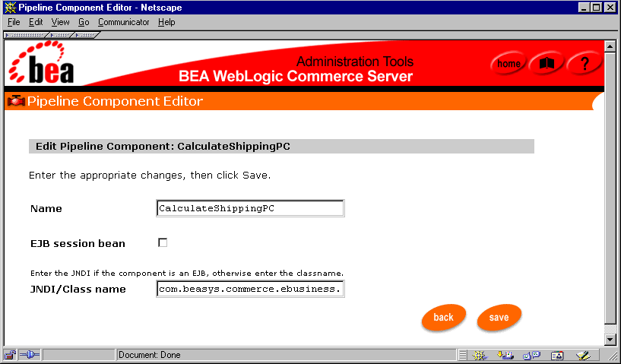
Task: Click the vertical scrollbar thumb
Action: pyautogui.click(x=610, y=188)
